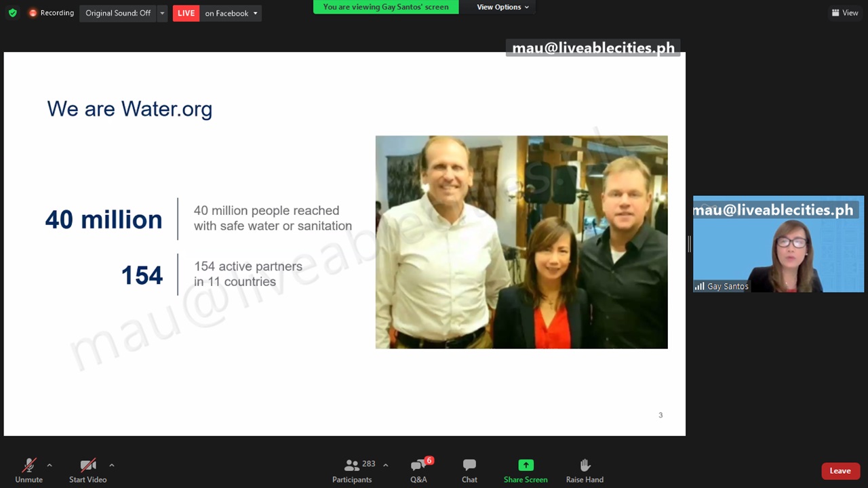The image size is (868, 488).
Task: Expand caret beside Participants count
Action: 385,465
